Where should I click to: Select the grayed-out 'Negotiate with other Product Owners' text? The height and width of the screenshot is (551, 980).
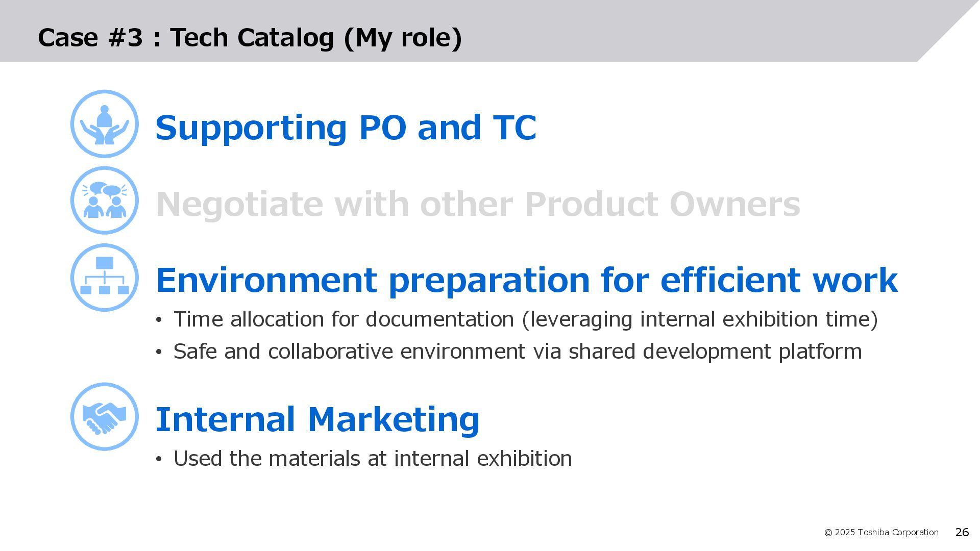pyautogui.click(x=478, y=204)
